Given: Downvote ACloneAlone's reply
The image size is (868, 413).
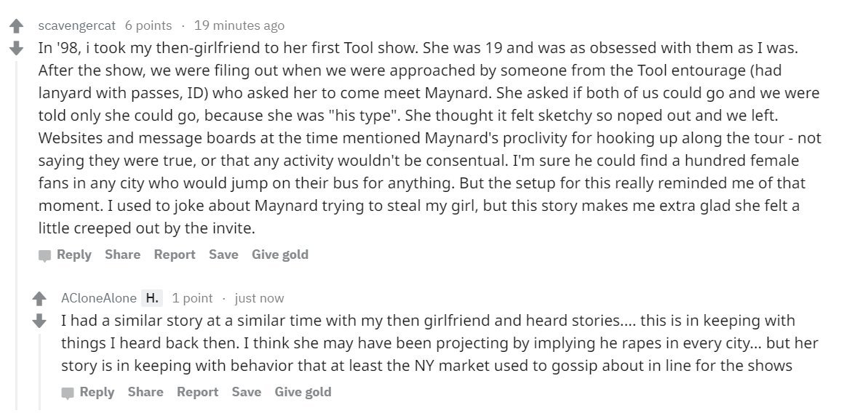Looking at the screenshot, I should click(x=39, y=321).
